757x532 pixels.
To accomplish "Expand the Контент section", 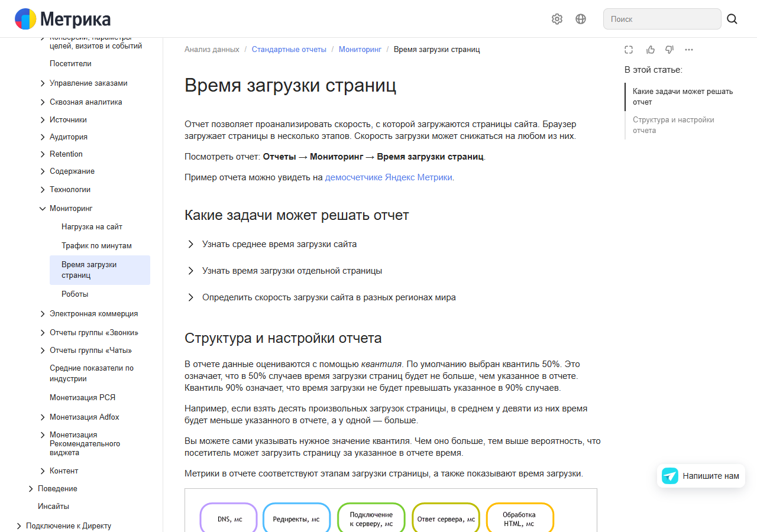I will tap(43, 471).
